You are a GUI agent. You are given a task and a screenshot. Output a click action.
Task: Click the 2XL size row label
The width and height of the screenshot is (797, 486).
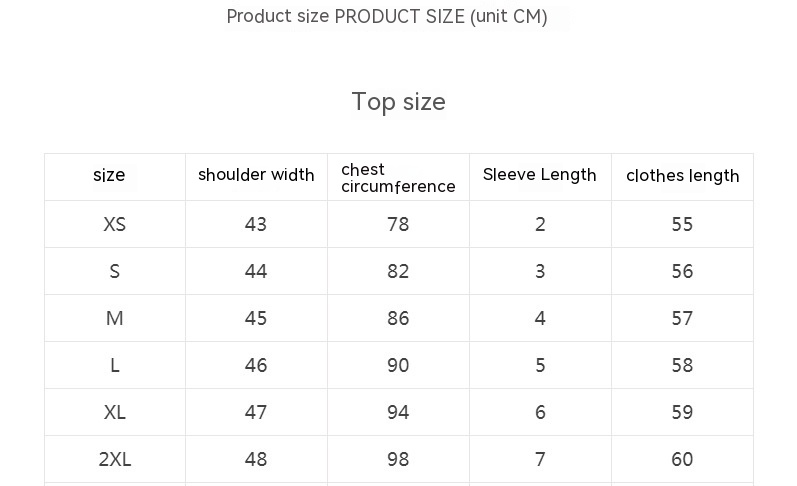pyautogui.click(x=114, y=459)
